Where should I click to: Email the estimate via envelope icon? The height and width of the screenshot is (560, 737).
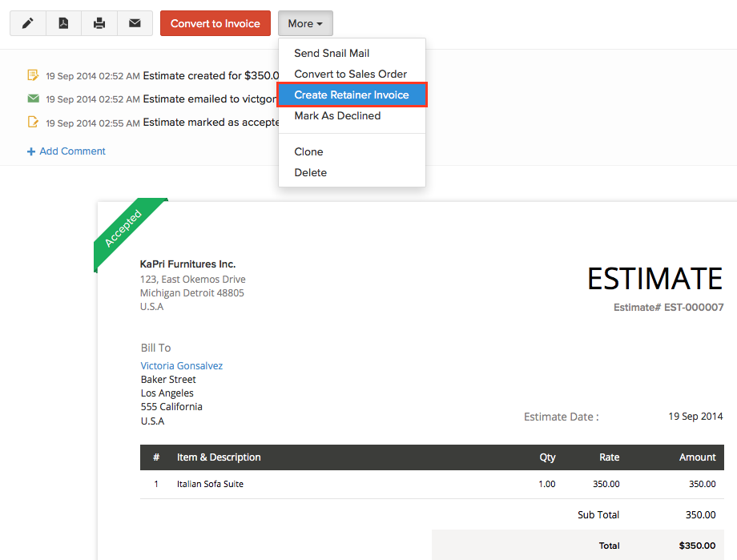[x=135, y=23]
